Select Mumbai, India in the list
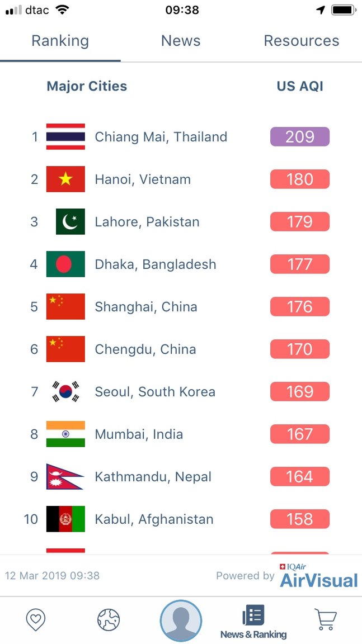Screen dimensions: 362x644 point(181,434)
